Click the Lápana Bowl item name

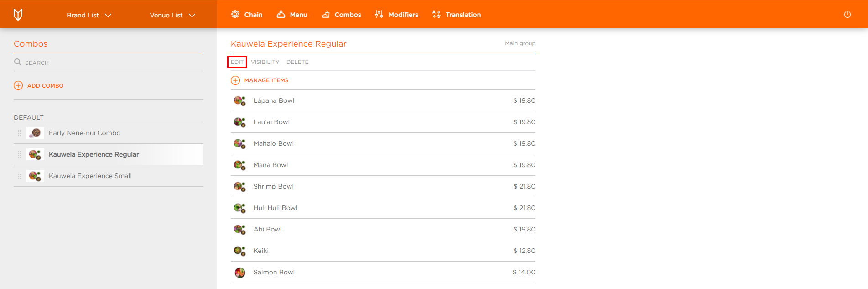274,100
